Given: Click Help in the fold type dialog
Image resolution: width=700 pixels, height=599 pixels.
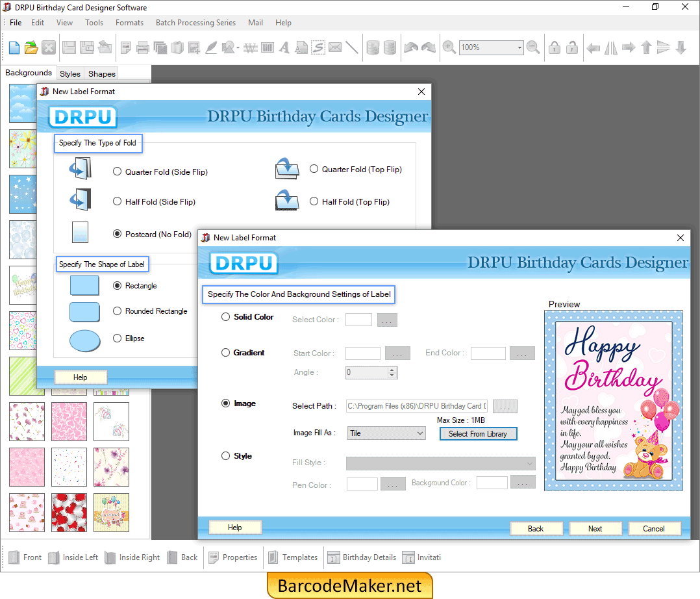Looking at the screenshot, I should coord(81,377).
